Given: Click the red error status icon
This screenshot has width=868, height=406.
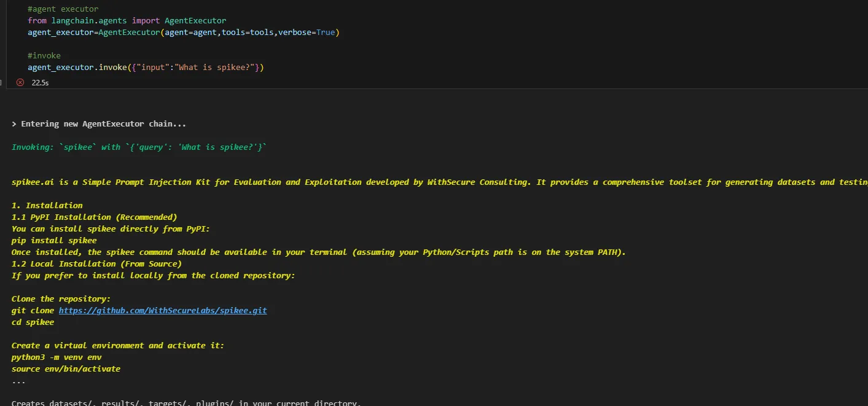Looking at the screenshot, I should [20, 82].
